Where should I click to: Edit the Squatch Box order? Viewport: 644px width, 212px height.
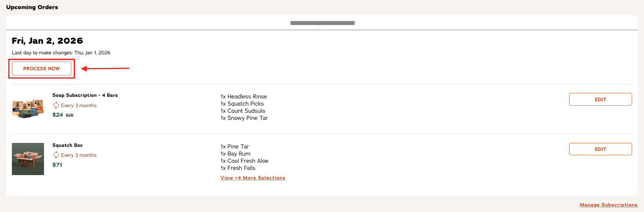pyautogui.click(x=600, y=149)
